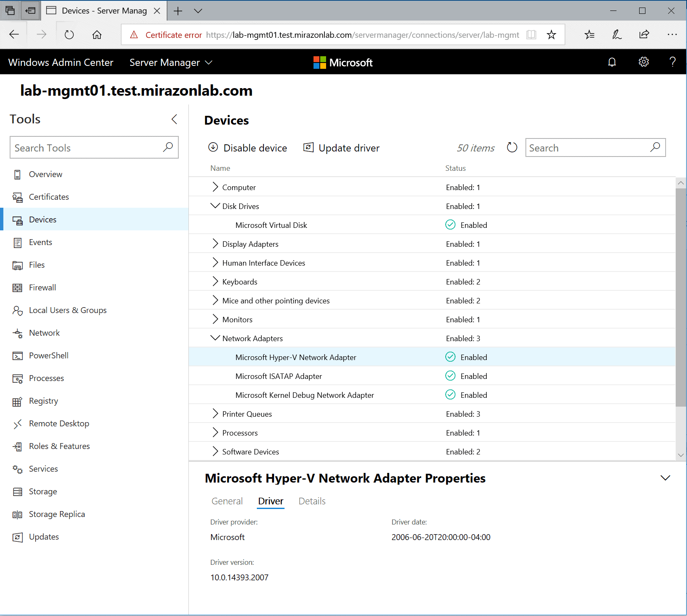
Task: Collapse the Tools side panel
Action: [174, 119]
